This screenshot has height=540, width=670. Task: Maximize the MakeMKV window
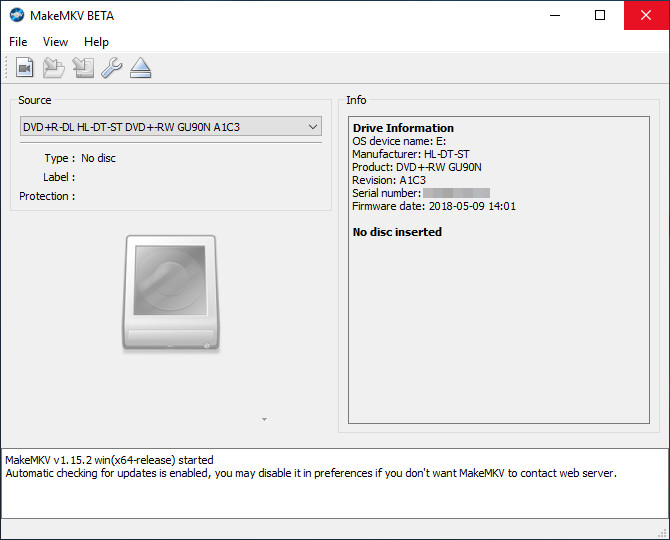[599, 15]
